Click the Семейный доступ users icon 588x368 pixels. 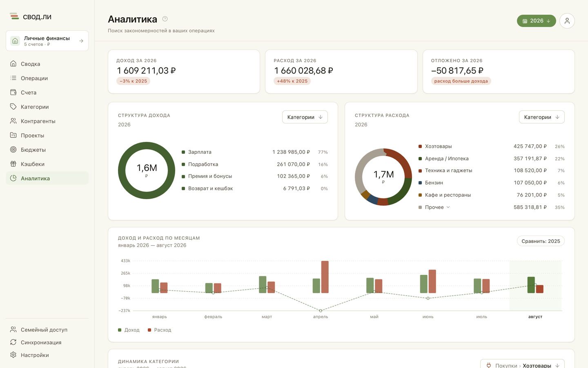(13, 330)
